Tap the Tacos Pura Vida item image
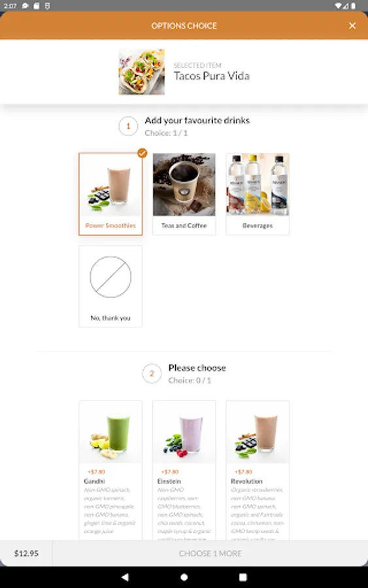This screenshot has width=368, height=588. click(x=142, y=72)
